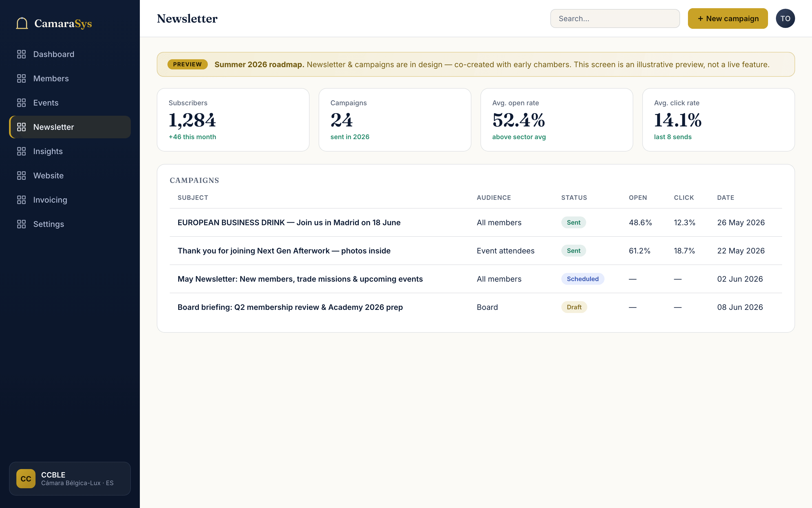Click the PREVIEW badge in banner
The height and width of the screenshot is (508, 812).
click(x=187, y=64)
